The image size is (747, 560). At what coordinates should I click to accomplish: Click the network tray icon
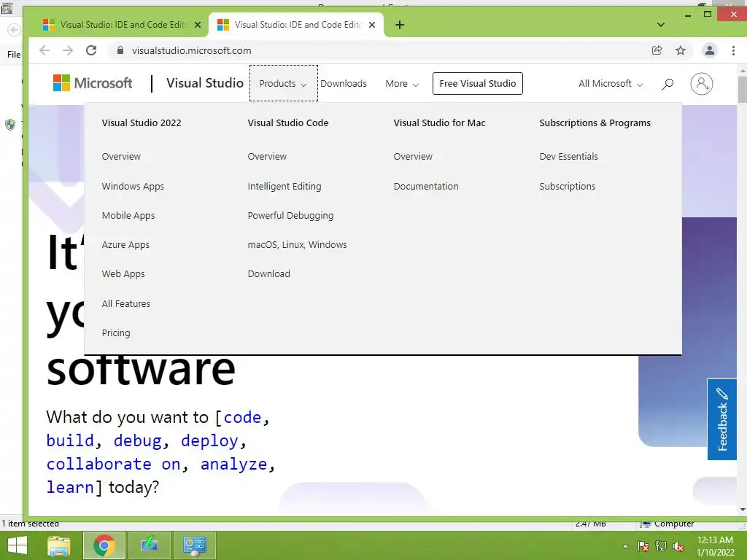click(661, 546)
